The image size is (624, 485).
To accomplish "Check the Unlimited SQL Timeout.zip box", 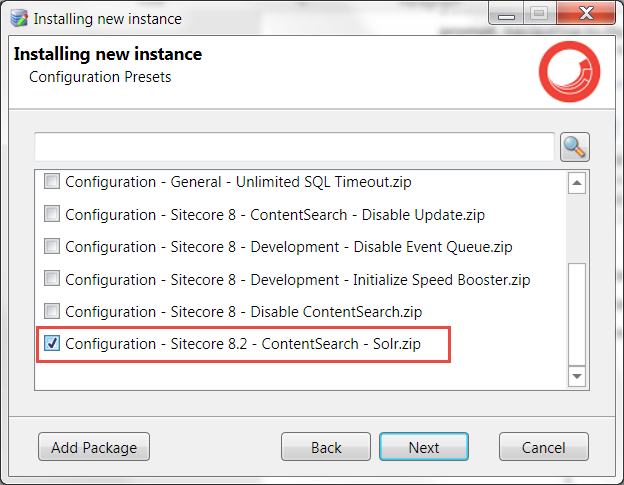I will [x=52, y=181].
